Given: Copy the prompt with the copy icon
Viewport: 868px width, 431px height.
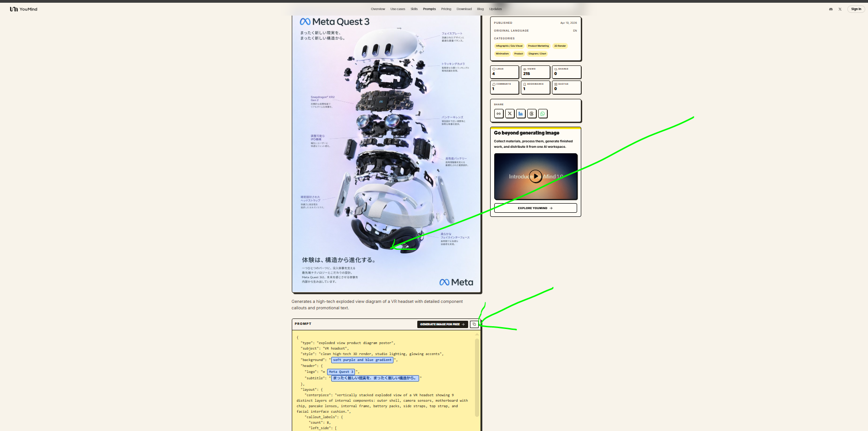Looking at the screenshot, I should coord(474,324).
